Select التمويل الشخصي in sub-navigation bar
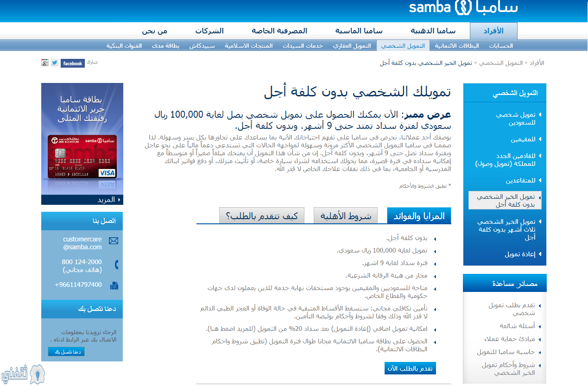588x386 pixels. pos(403,46)
